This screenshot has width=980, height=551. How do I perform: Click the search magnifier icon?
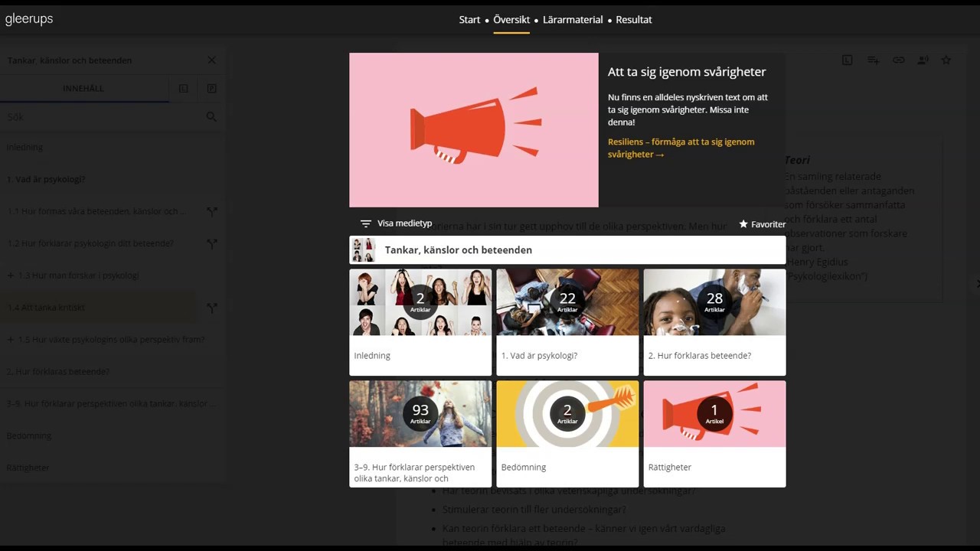click(211, 117)
